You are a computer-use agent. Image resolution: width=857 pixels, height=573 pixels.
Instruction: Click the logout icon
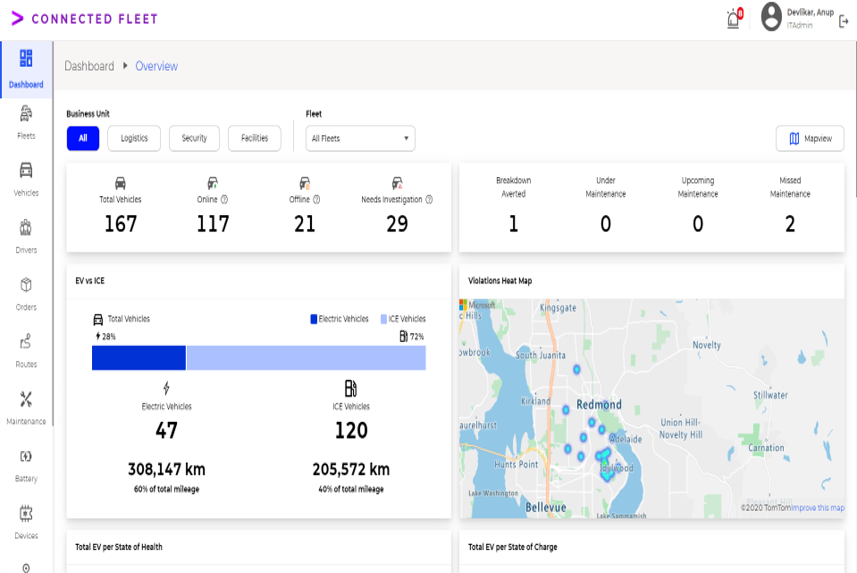tap(843, 21)
